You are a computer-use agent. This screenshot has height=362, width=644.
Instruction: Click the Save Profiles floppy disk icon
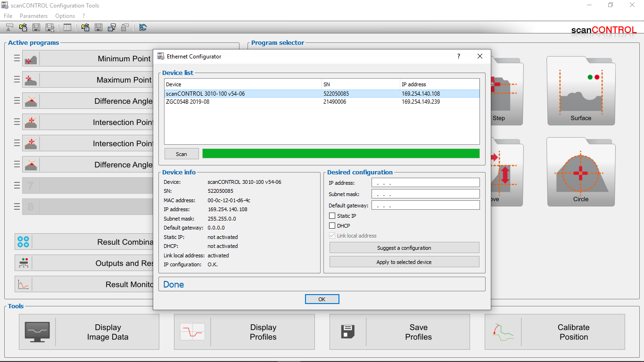[x=347, y=332]
